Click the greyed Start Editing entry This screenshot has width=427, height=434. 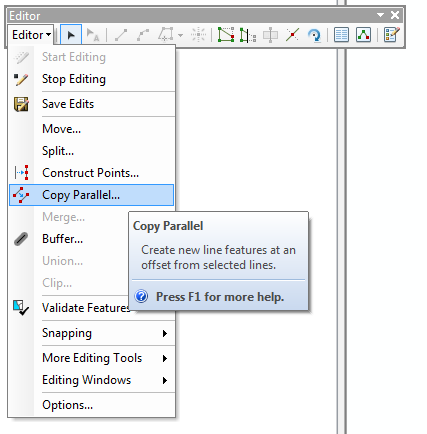[x=92, y=57]
